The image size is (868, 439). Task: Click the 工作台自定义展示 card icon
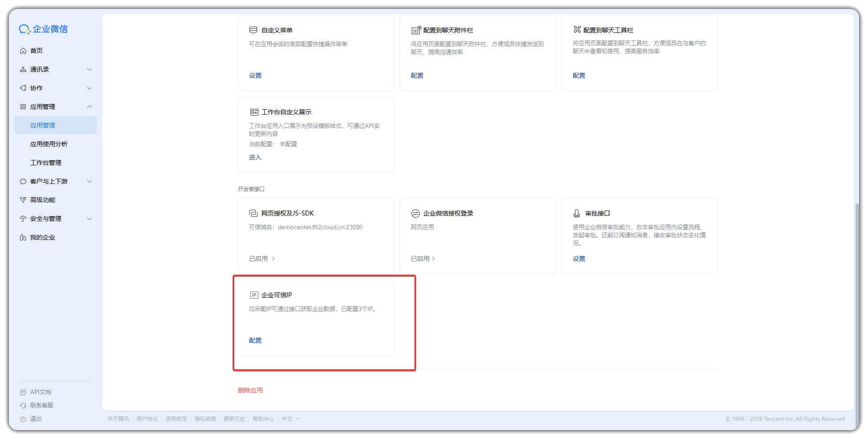[253, 112]
